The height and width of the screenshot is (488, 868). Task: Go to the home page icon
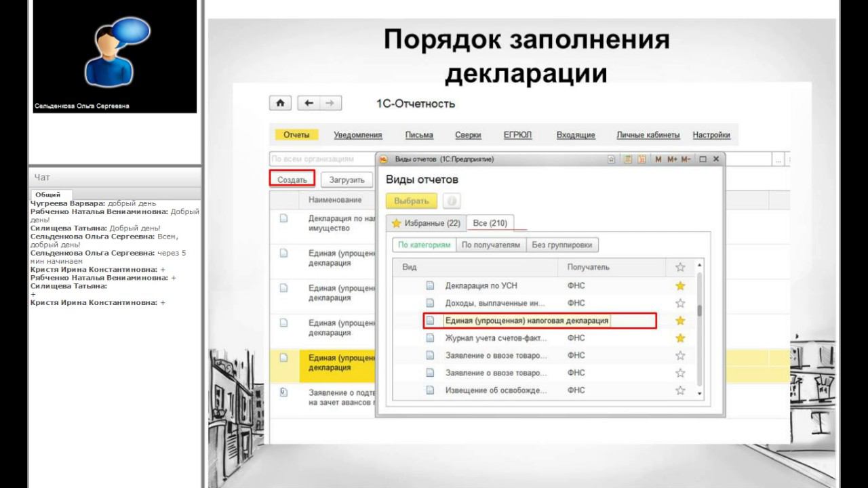pos(280,103)
